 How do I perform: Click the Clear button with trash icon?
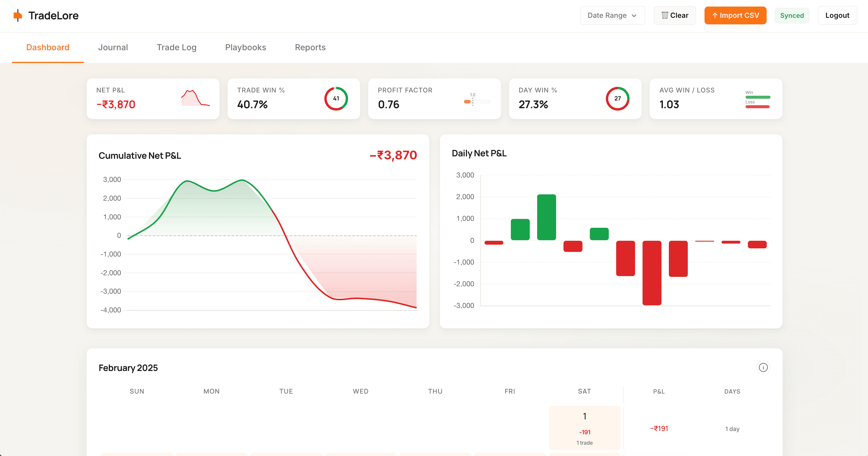click(674, 15)
